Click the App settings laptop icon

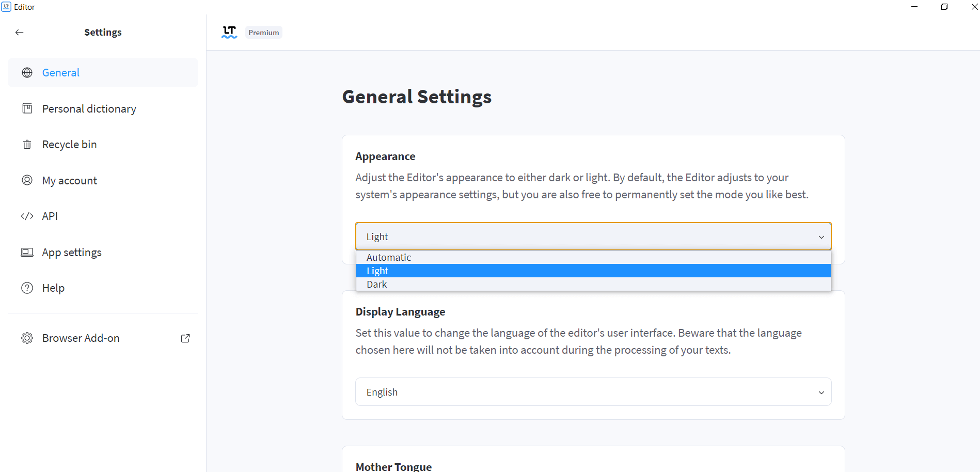click(27, 252)
